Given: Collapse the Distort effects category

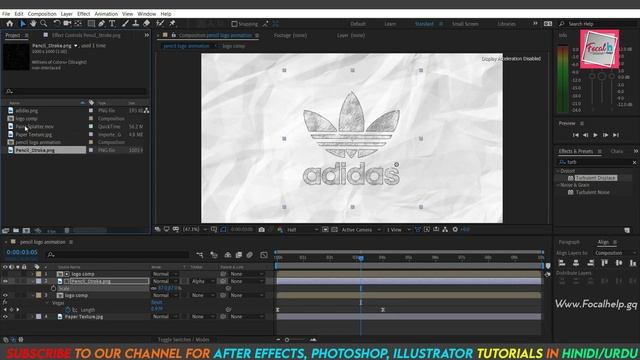Looking at the screenshot, I should point(558,171).
